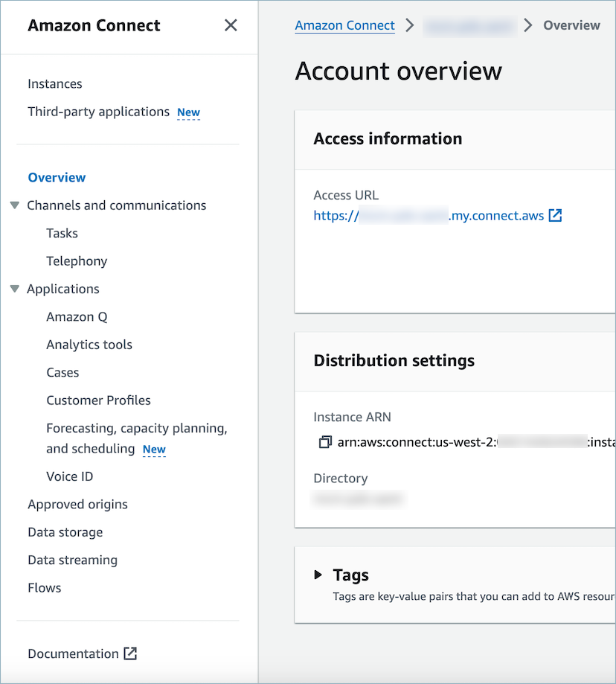The image size is (616, 684).
Task: Open Access URL via its external link icon
Action: (x=555, y=215)
